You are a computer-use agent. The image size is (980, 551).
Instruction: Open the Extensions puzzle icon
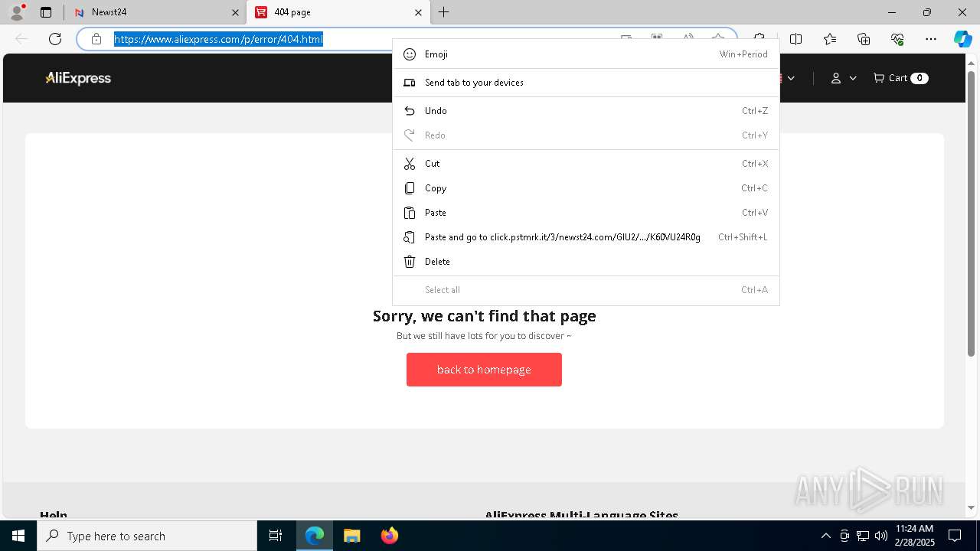[x=759, y=39]
